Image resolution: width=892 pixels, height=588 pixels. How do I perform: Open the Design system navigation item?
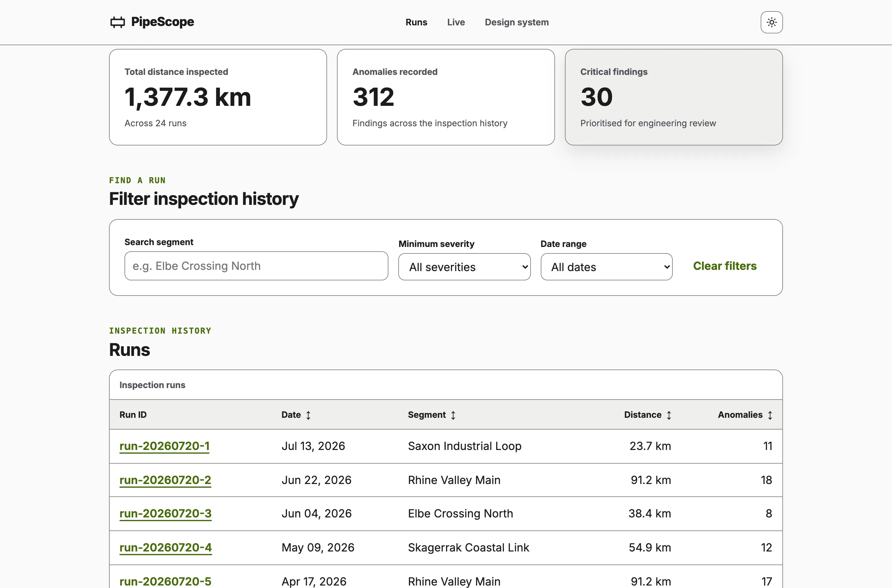[x=517, y=22]
